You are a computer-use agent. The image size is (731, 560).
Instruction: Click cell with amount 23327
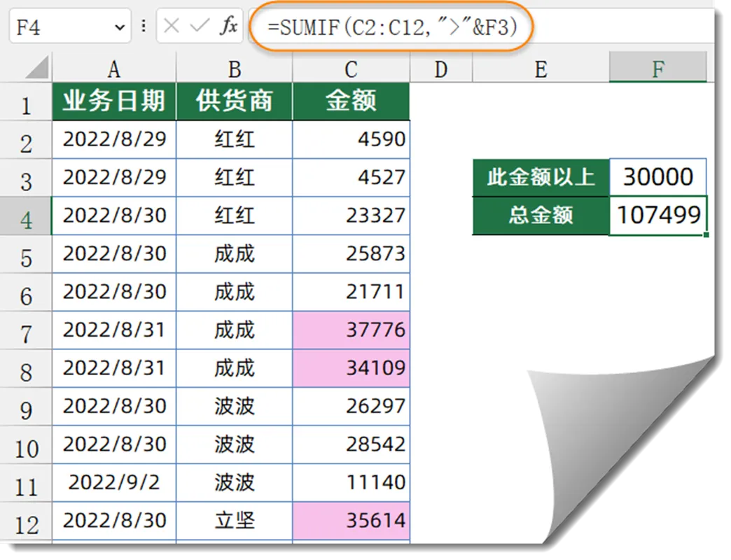pyautogui.click(x=351, y=216)
